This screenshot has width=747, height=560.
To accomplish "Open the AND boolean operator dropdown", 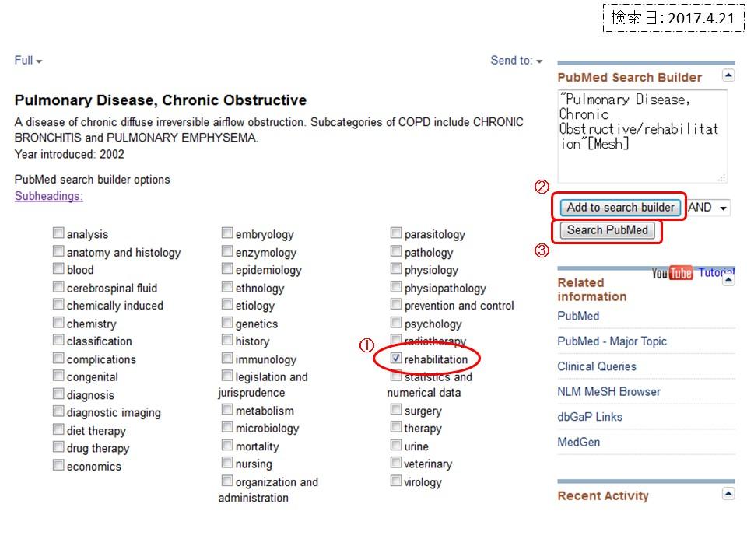I will click(x=708, y=208).
